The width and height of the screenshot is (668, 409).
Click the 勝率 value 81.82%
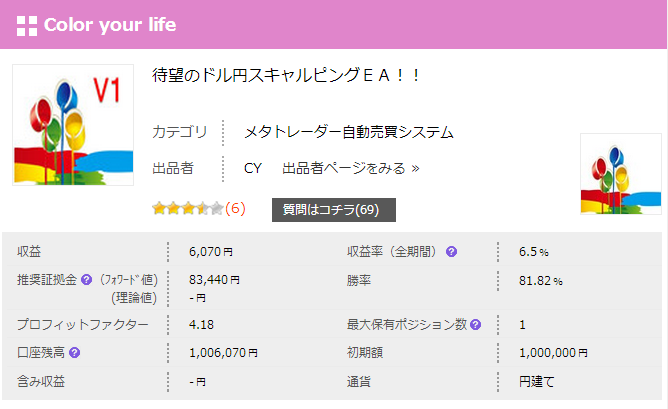tap(541, 281)
